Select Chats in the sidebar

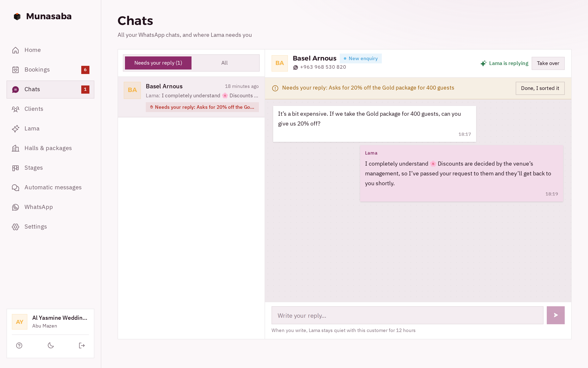coord(50,89)
